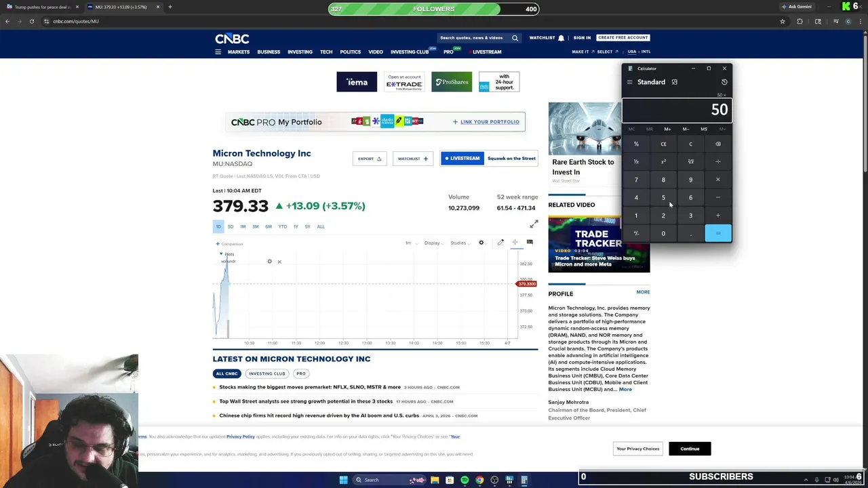Open the INVESTING menu
Image resolution: width=868 pixels, height=488 pixels.
pyautogui.click(x=300, y=52)
